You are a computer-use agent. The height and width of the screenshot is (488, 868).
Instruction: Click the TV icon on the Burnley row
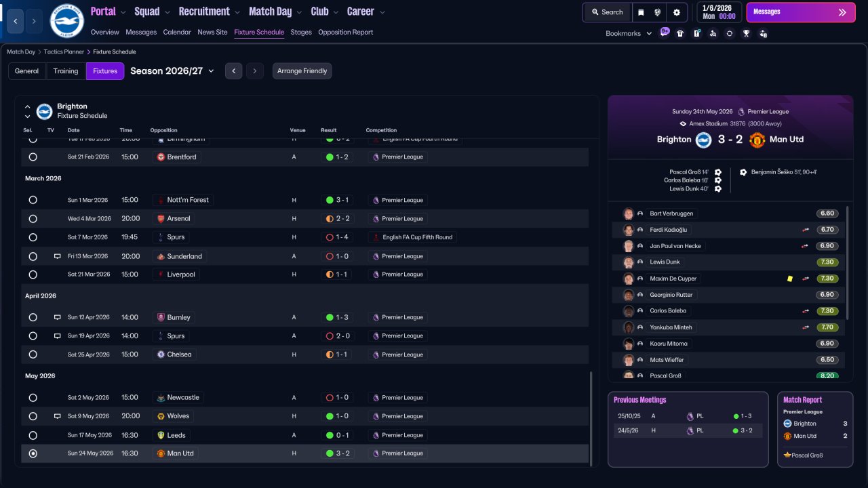coord(58,317)
